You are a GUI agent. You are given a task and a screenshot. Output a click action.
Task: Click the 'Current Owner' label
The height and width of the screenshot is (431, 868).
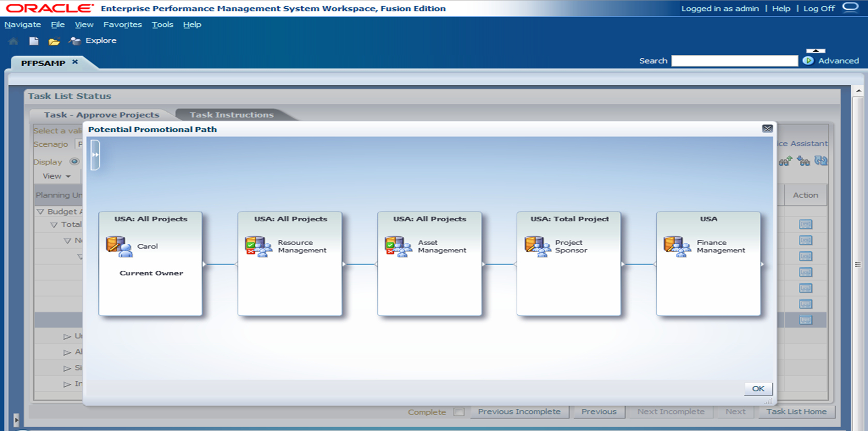[151, 273]
